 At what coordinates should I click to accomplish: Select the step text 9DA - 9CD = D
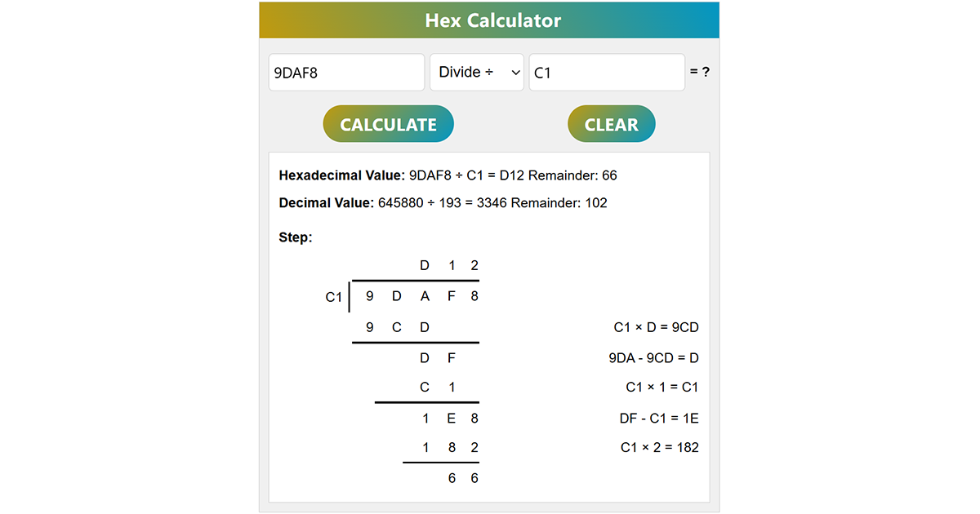tap(653, 358)
